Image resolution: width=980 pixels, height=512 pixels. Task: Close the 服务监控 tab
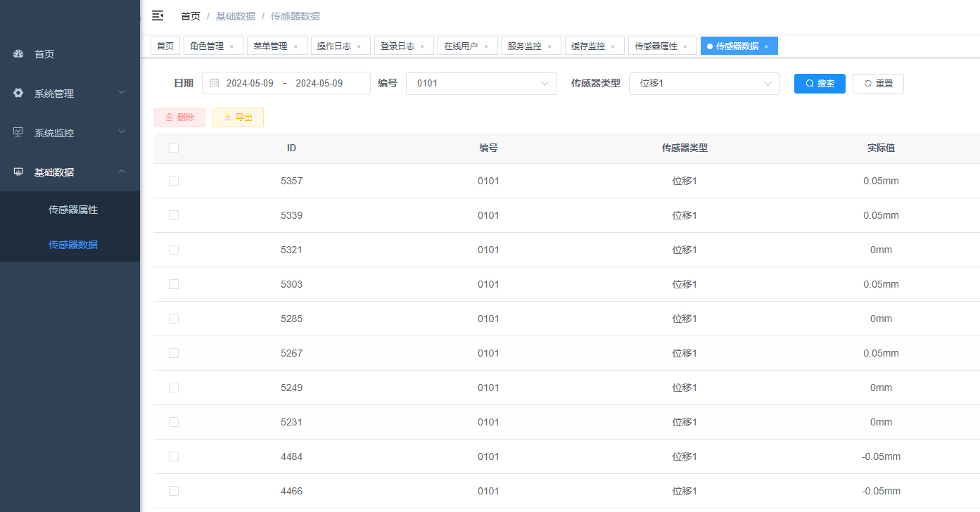(x=549, y=46)
